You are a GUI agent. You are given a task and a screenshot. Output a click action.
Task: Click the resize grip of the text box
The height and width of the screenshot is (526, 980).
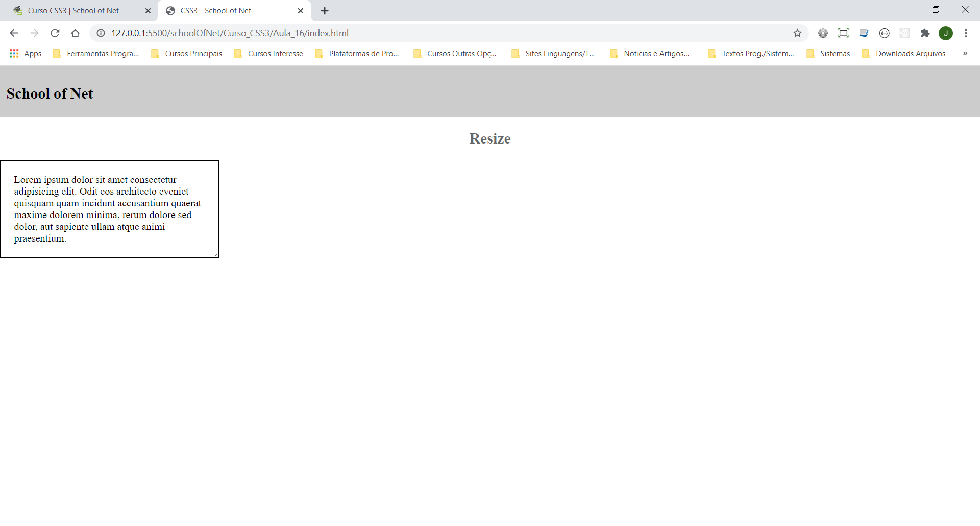(x=215, y=254)
